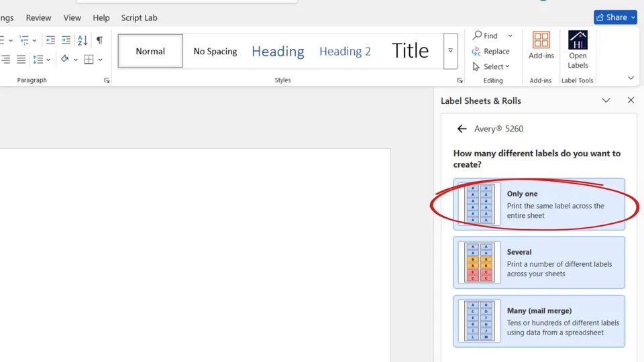Image resolution: width=644 pixels, height=362 pixels.
Task: Click the Avery® 5260 label name
Action: click(x=498, y=129)
